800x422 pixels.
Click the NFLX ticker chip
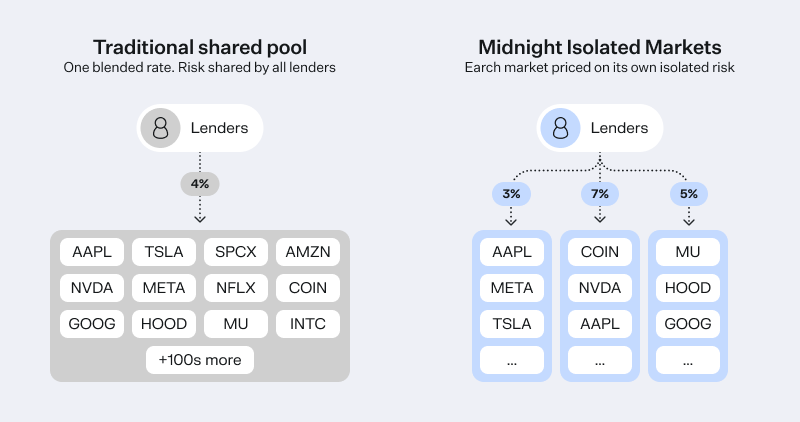(236, 288)
